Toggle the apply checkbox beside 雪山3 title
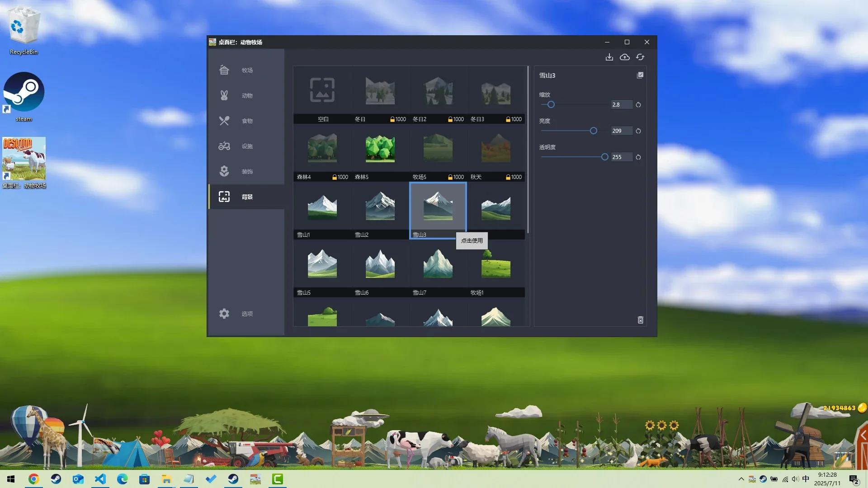This screenshot has height=488, width=868. 640,75
